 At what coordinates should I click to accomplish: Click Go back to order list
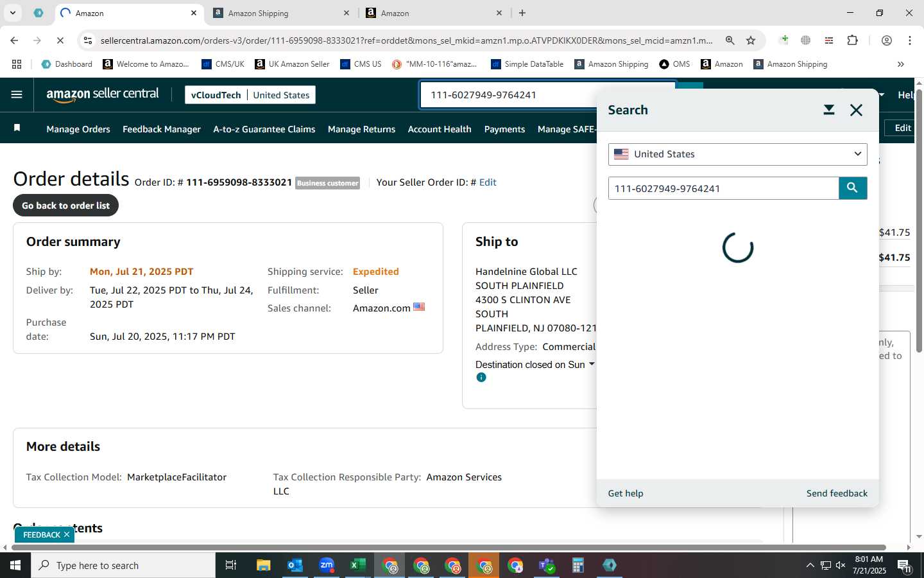click(66, 206)
